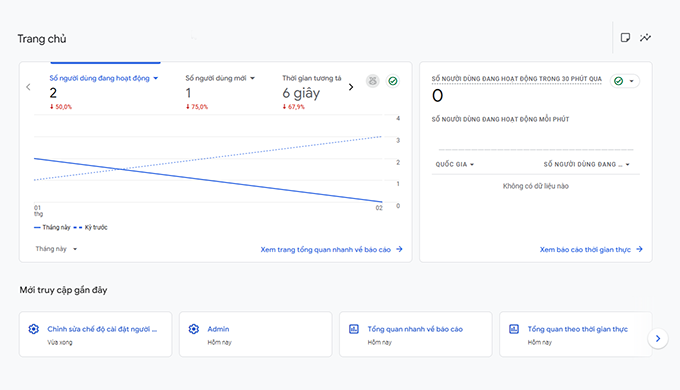Expand Số người dùng mới metric dropdown

[x=252, y=79]
